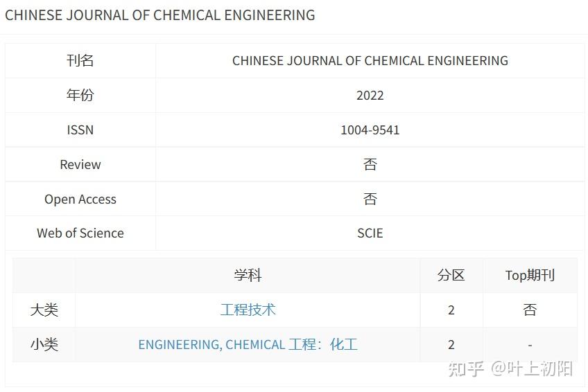This screenshot has height=392, width=588.
Task: Select the journal name cell in 刊名 row
Action: click(x=370, y=61)
